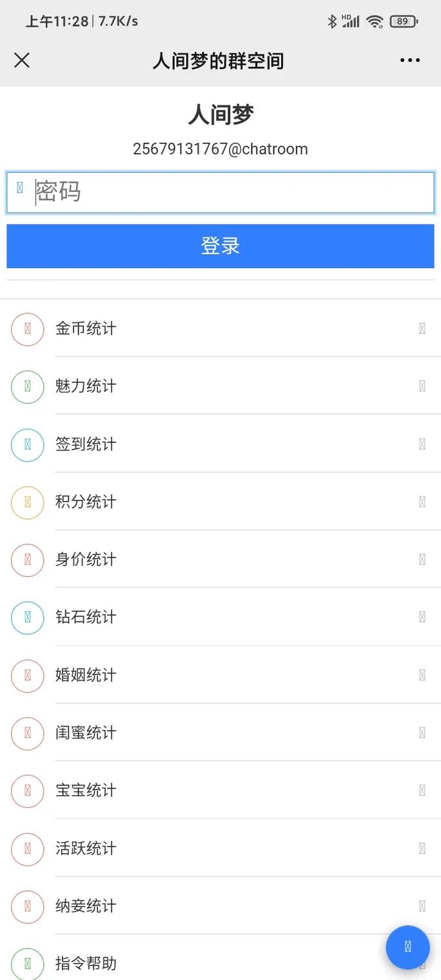Tap the battery indicator in status bar
This screenshot has height=980, width=441.
pos(404,21)
